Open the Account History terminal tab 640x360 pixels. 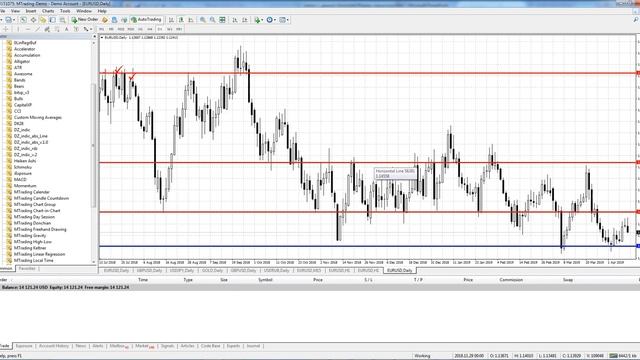click(x=53, y=346)
